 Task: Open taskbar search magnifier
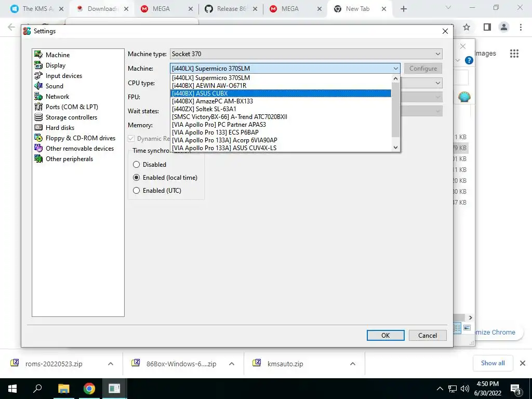click(x=37, y=389)
